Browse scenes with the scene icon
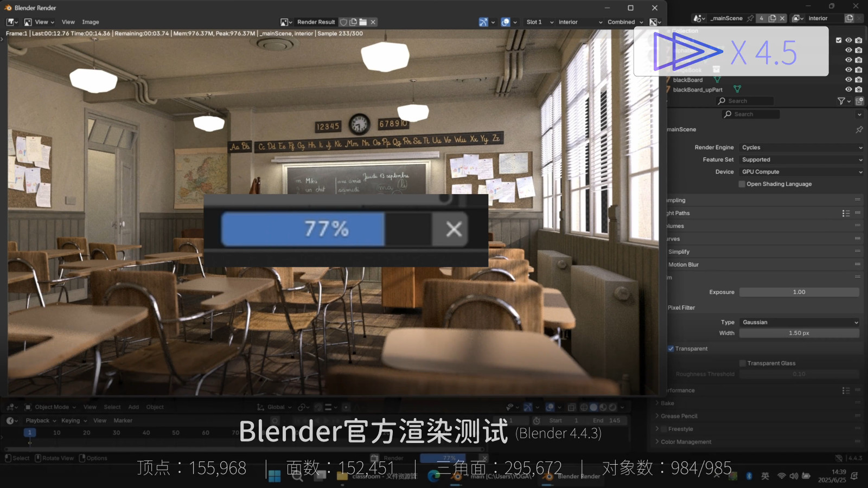This screenshot has width=868, height=488. [x=700, y=18]
